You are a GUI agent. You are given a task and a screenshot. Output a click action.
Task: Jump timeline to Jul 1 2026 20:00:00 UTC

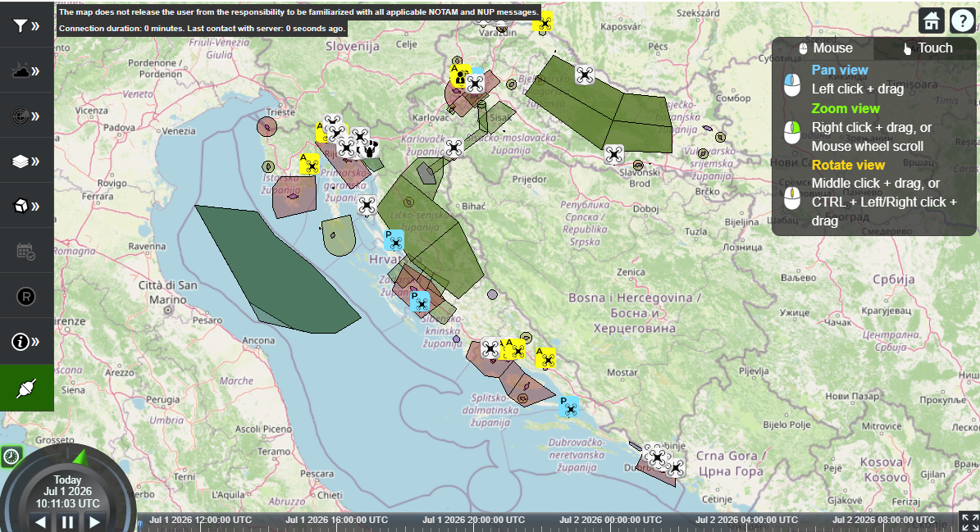[x=473, y=520]
